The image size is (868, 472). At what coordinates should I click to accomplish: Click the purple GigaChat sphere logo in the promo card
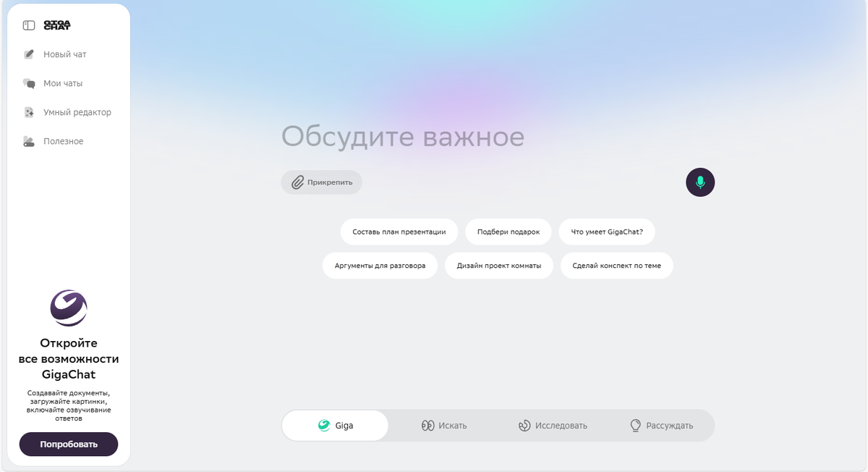tap(69, 308)
